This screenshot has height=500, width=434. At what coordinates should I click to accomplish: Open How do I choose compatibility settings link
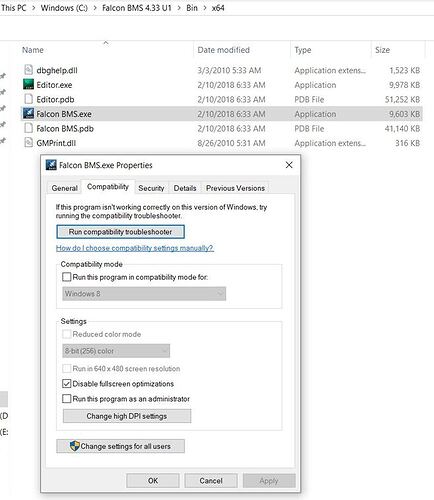[135, 248]
